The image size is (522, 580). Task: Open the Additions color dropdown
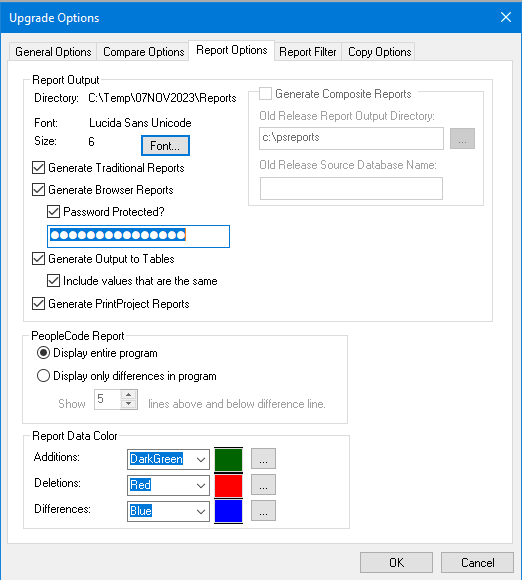[x=201, y=459]
